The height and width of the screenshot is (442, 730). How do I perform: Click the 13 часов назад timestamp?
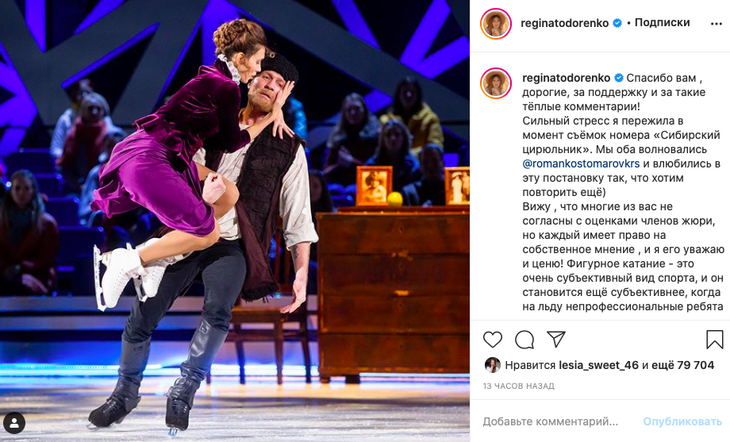coord(518,386)
